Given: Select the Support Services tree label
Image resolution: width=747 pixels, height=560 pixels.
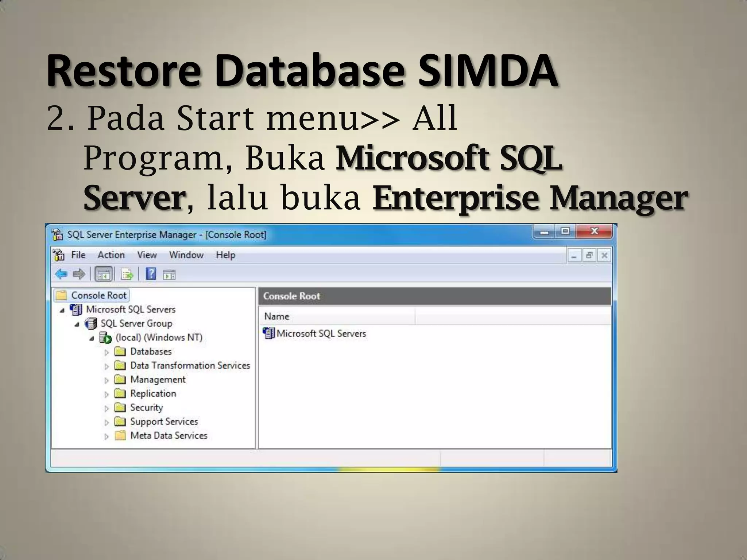Looking at the screenshot, I should pos(164,421).
